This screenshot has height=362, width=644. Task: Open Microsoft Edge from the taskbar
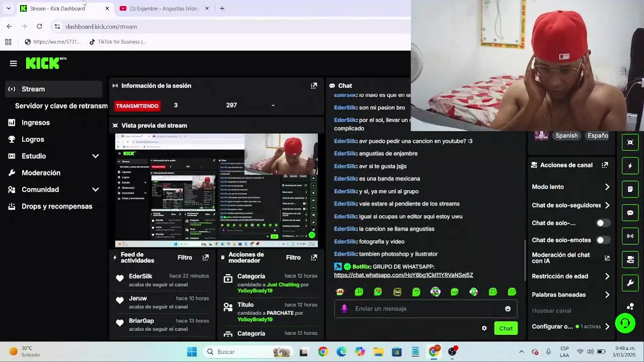tap(341, 352)
